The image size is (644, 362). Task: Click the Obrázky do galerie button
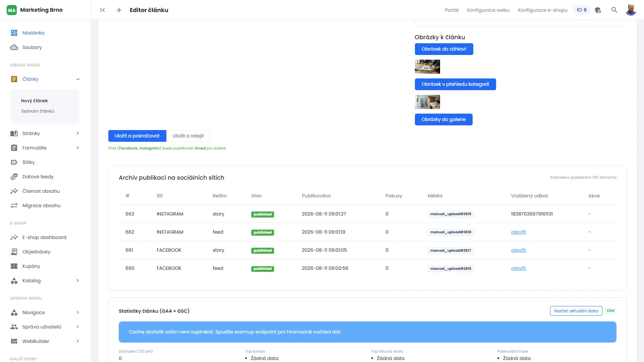click(x=443, y=119)
